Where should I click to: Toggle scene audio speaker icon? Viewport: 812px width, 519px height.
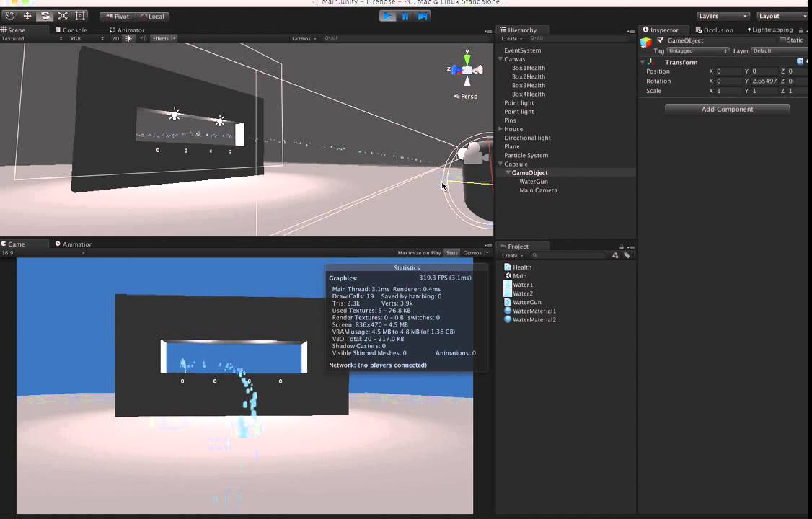pos(143,39)
